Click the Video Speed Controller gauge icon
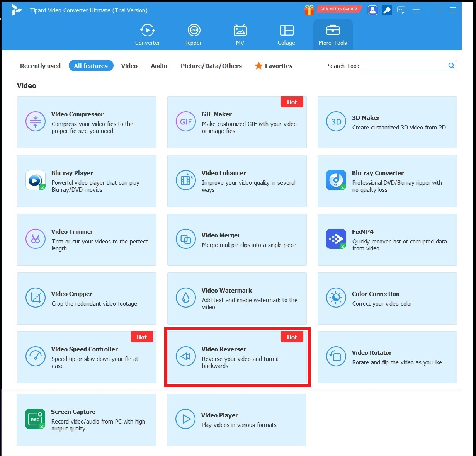 36,356
